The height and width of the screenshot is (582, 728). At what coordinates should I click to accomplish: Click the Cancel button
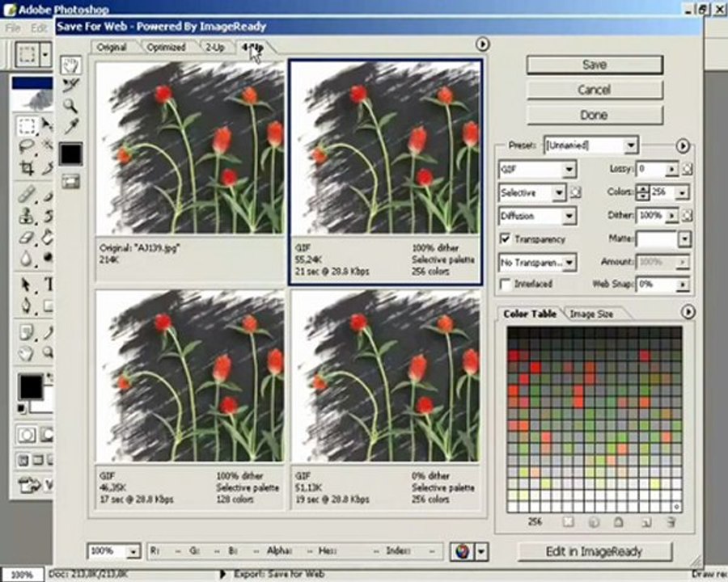coord(595,90)
